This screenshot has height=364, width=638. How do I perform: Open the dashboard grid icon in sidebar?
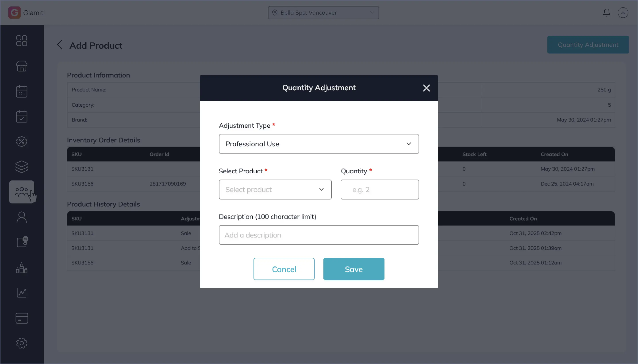[x=21, y=41]
